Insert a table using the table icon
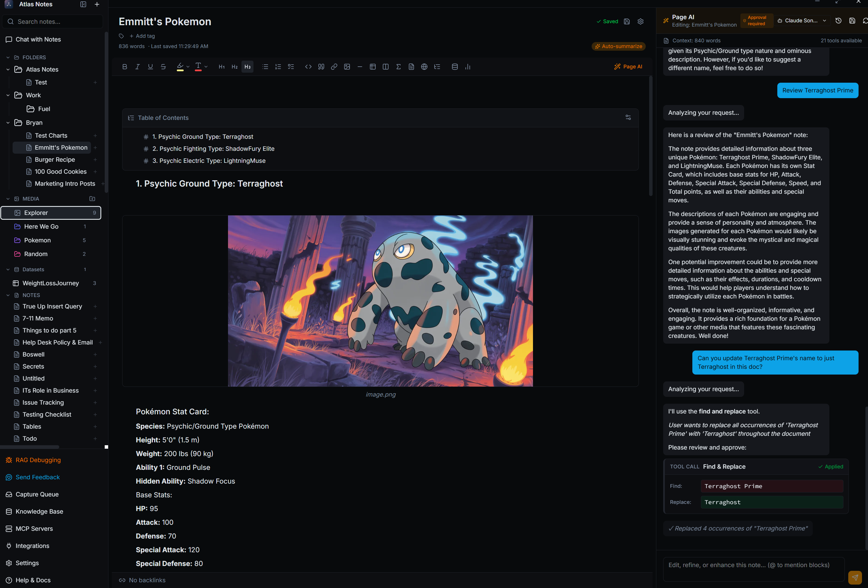 tap(372, 66)
